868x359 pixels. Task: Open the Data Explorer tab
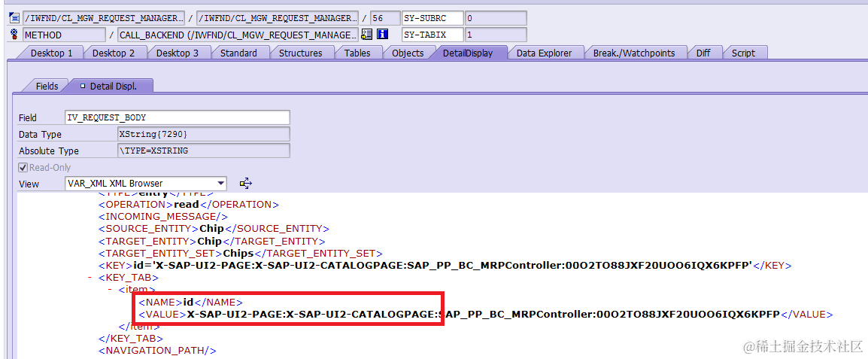(x=544, y=53)
